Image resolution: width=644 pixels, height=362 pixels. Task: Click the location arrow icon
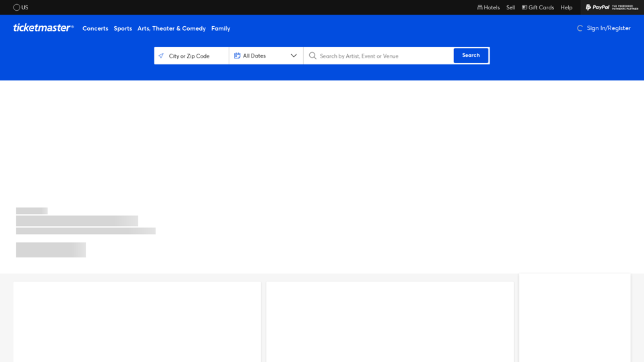pos(161,56)
